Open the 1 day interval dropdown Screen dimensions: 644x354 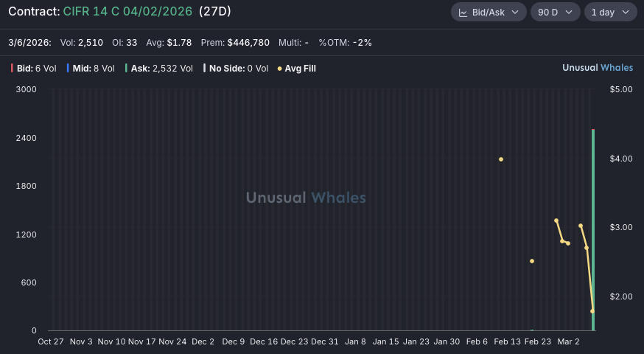pos(610,13)
